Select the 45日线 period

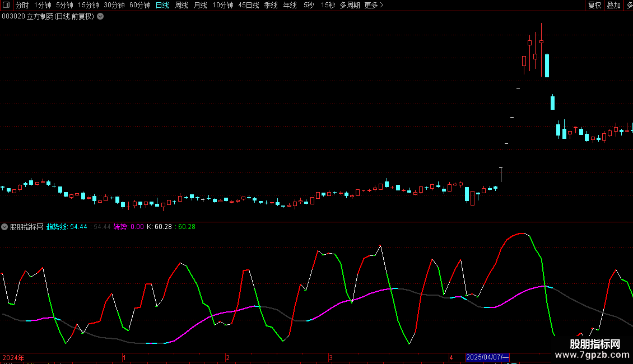pos(249,5)
